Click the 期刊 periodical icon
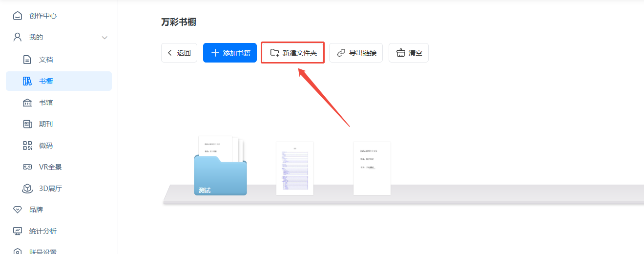 point(28,124)
